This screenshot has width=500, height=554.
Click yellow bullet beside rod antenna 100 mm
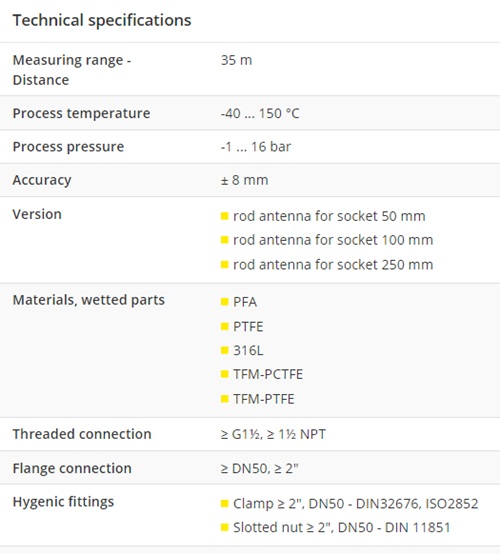[x=224, y=240]
